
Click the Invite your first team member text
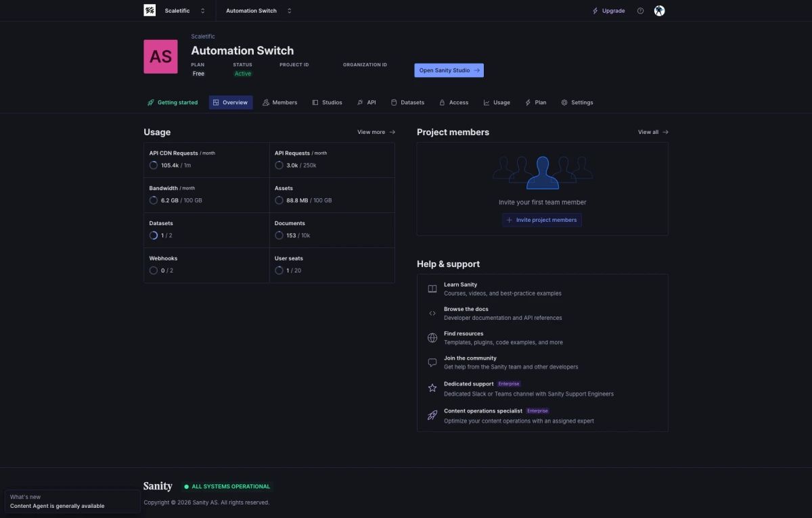pyautogui.click(x=543, y=202)
